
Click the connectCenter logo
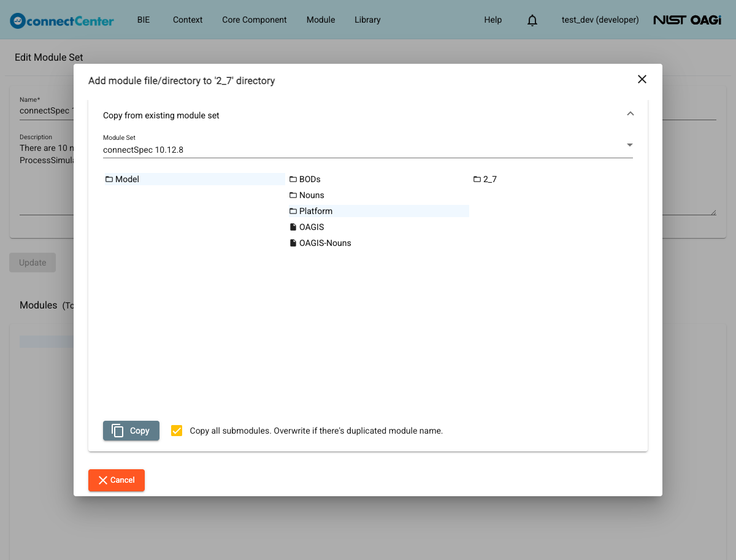[x=62, y=20]
